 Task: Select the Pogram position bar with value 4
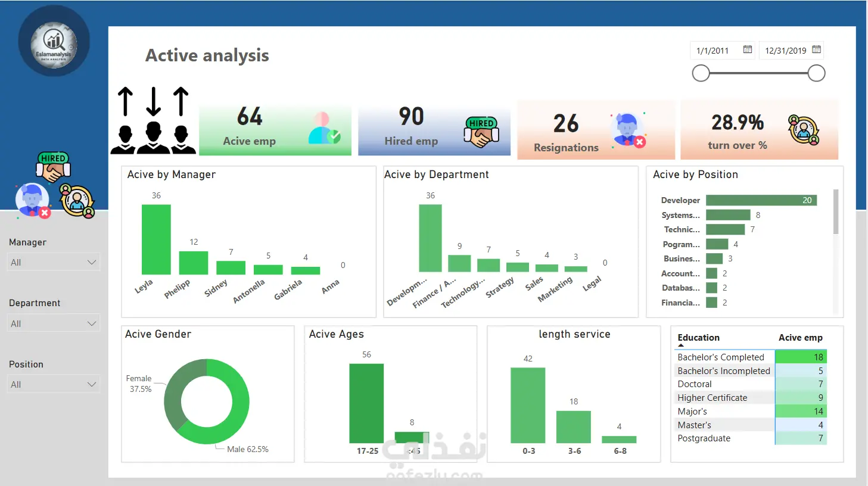(x=717, y=244)
